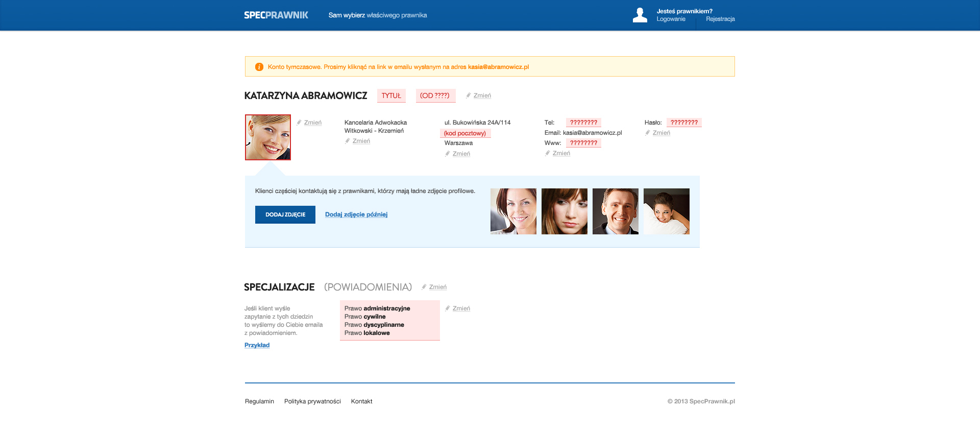Click the (kod pocztowy) placeholder
Screen dimensions: 980x434
coord(465,133)
